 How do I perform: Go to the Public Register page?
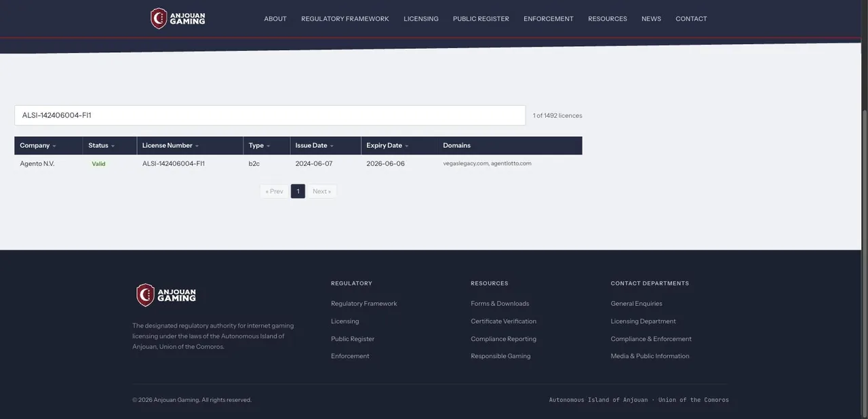tap(481, 19)
